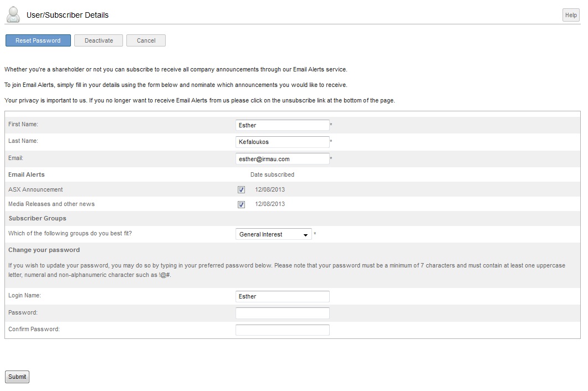Uncheck the ASX Announcement checkbox

(241, 190)
